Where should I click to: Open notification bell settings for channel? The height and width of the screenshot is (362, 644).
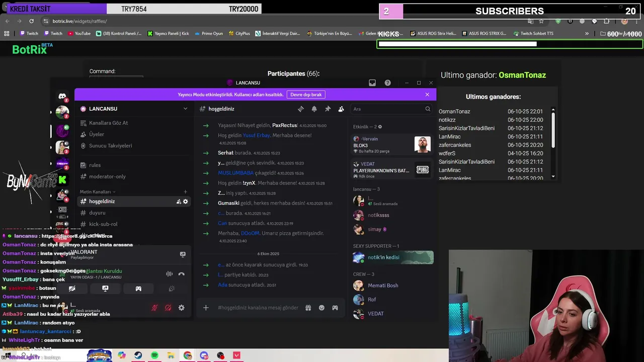314,109
